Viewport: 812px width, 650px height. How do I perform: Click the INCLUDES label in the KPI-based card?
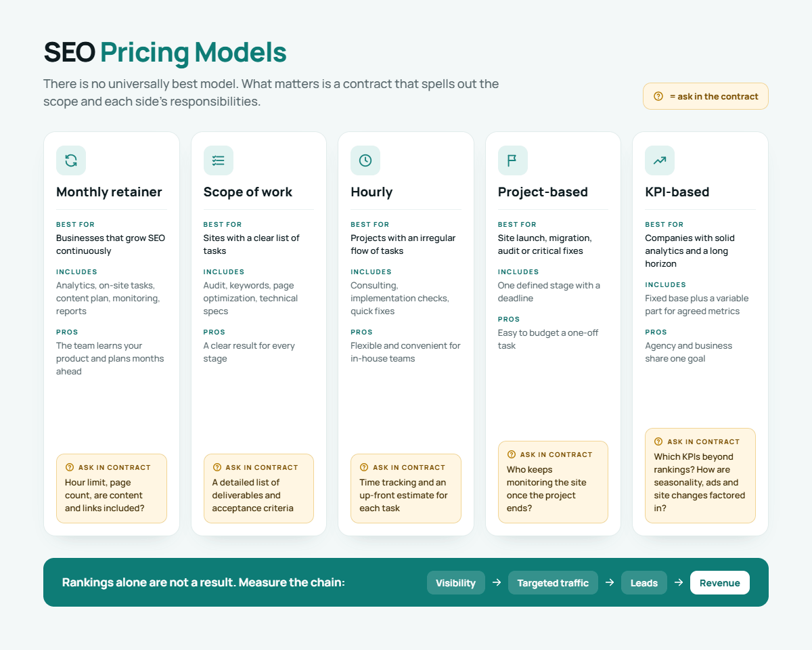pos(666,284)
